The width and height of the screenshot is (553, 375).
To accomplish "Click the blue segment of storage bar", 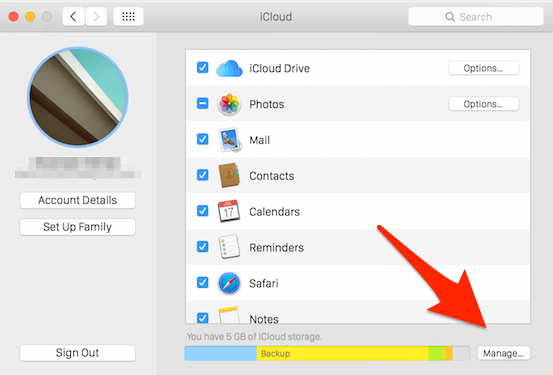I will coord(220,353).
